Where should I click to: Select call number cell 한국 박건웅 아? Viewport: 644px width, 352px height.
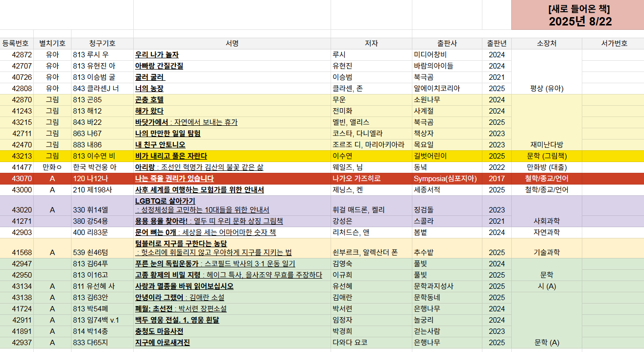(102, 167)
